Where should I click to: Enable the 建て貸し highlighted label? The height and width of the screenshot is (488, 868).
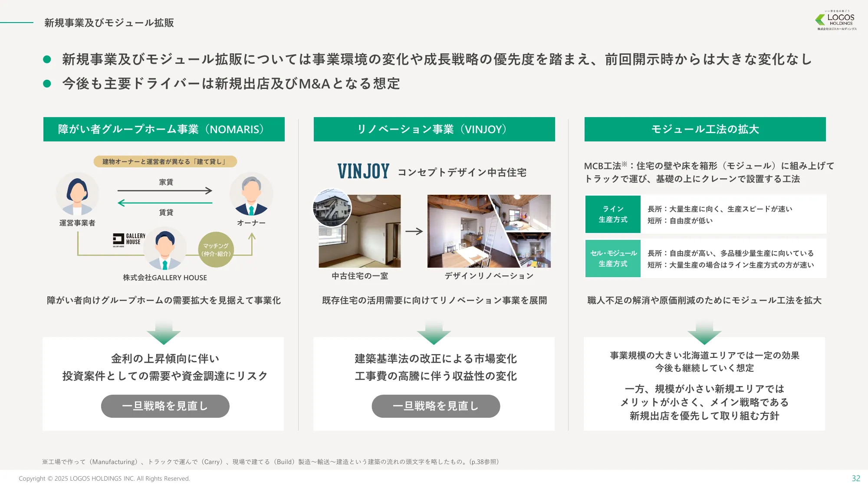[165, 161]
